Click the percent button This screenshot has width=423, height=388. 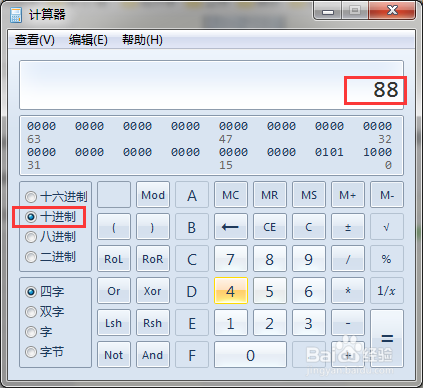point(387,259)
